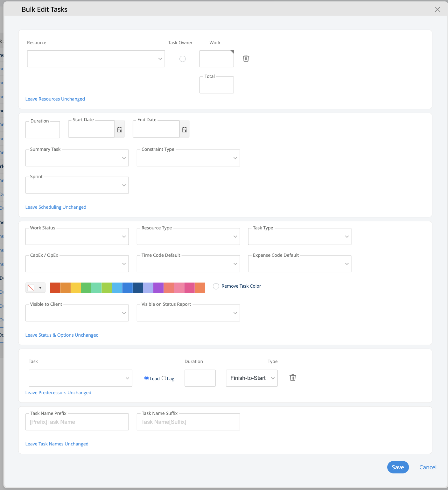Select the Lag radio option
This screenshot has height=490, width=448.
(x=164, y=378)
